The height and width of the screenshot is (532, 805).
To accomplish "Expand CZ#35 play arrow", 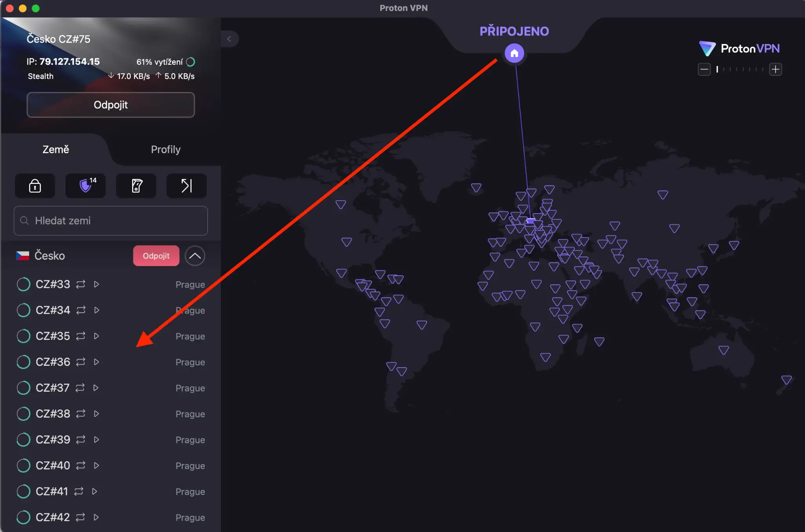I will 96,336.
